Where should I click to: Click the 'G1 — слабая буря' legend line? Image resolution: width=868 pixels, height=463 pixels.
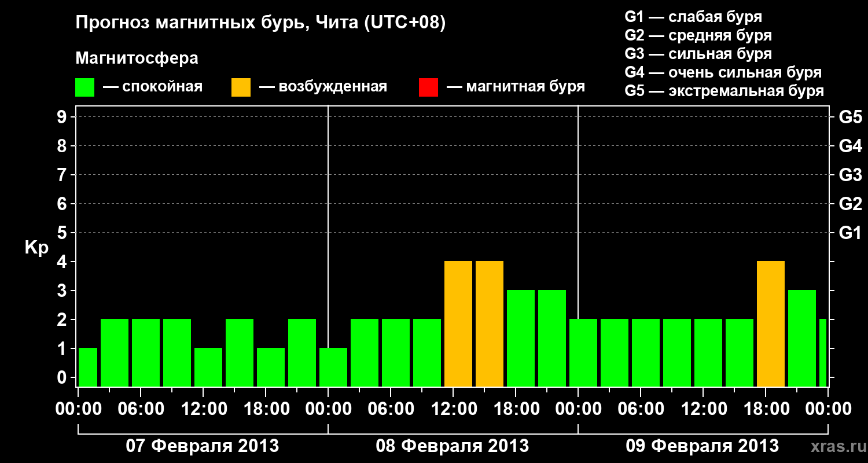coord(693,16)
